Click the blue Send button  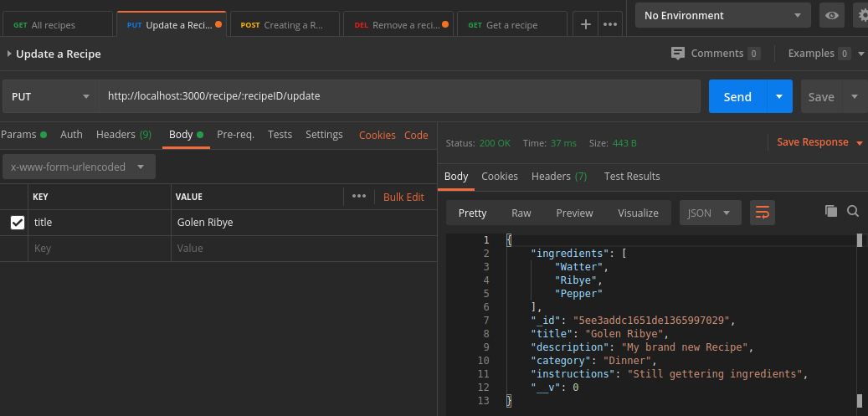[737, 96]
